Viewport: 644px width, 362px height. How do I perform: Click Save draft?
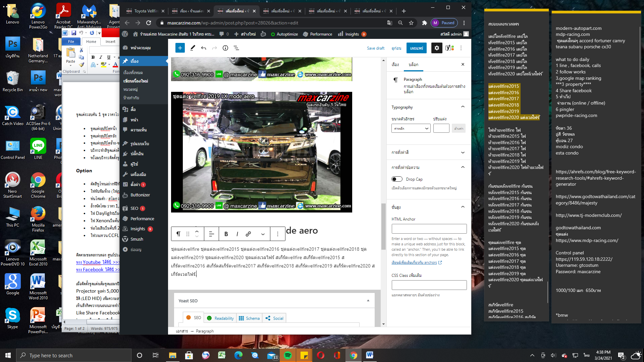376,48
